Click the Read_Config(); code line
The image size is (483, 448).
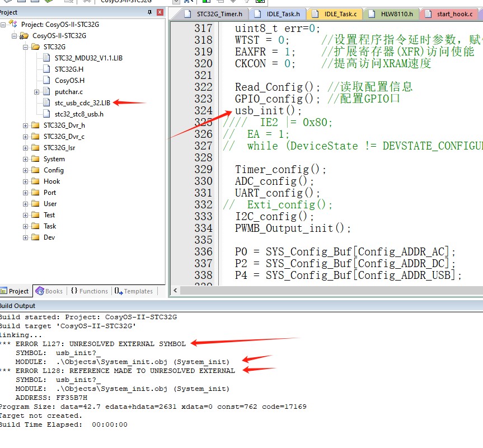tap(277, 87)
